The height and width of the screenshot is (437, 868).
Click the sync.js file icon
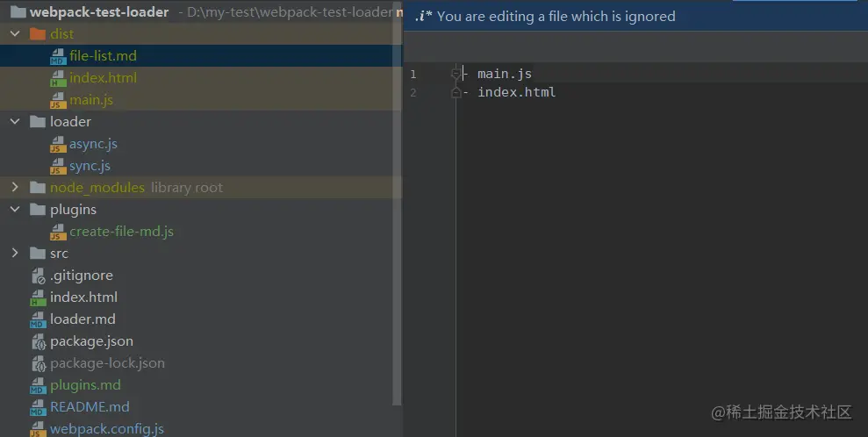58,167
